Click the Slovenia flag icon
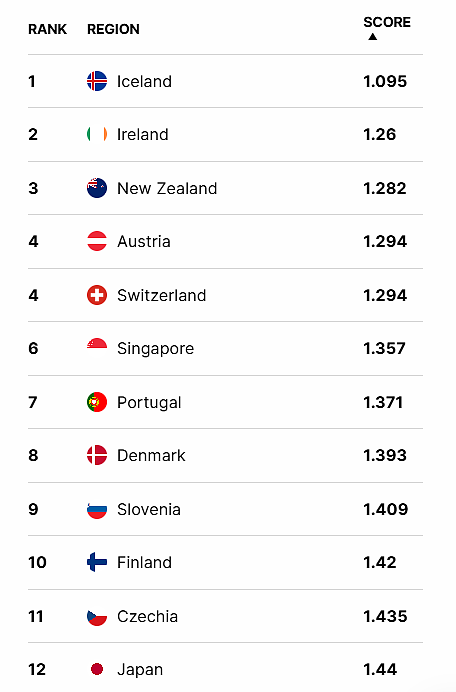Viewport: 456px width, 692px height. tap(97, 509)
